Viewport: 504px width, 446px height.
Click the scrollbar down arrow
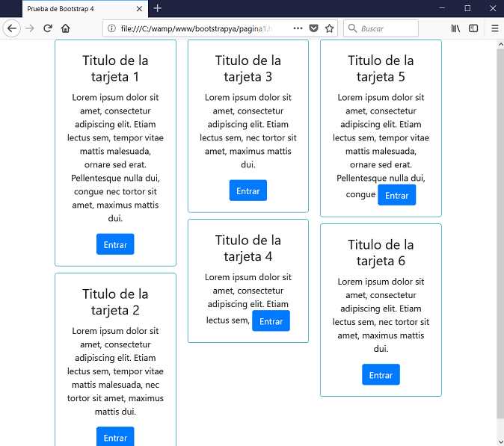[x=500, y=442]
